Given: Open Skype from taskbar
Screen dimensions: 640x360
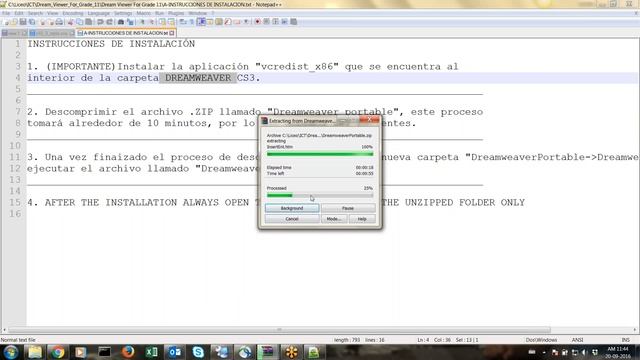Looking at the screenshot, I should (198, 352).
